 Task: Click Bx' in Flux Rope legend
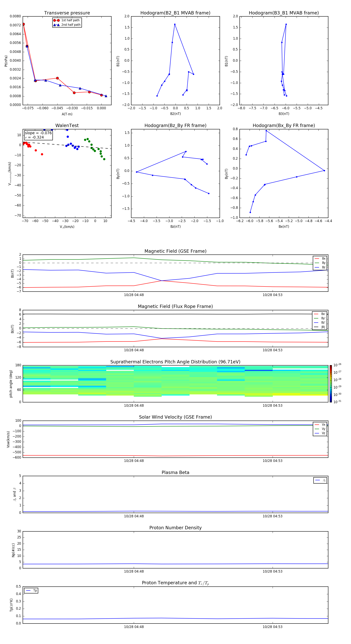coord(320,314)
